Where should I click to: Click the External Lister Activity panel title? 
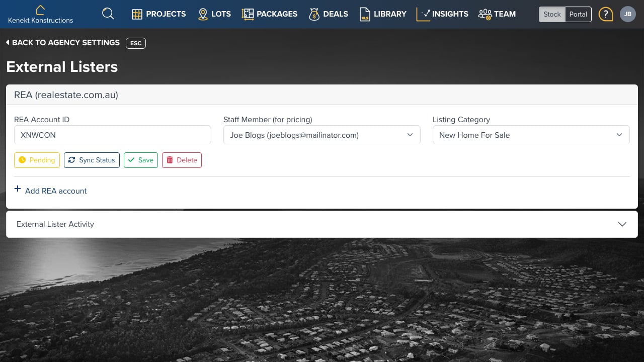55,224
